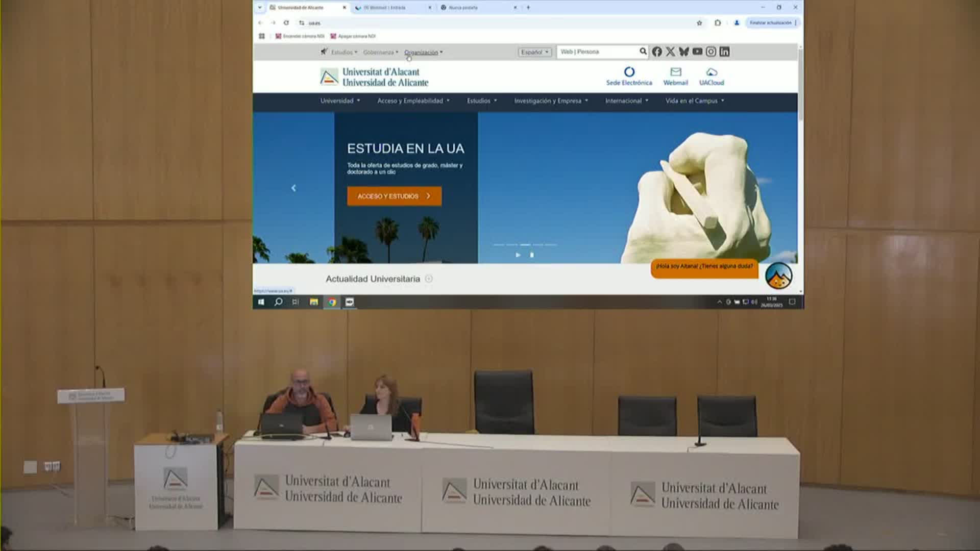
Task: Expand Acceso y Empleabilidad menu
Action: click(413, 101)
